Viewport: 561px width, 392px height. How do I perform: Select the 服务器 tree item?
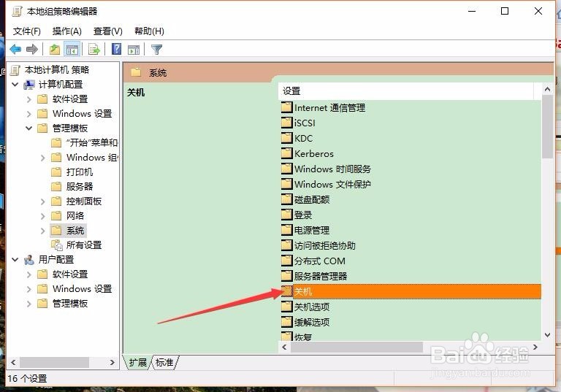click(x=80, y=187)
